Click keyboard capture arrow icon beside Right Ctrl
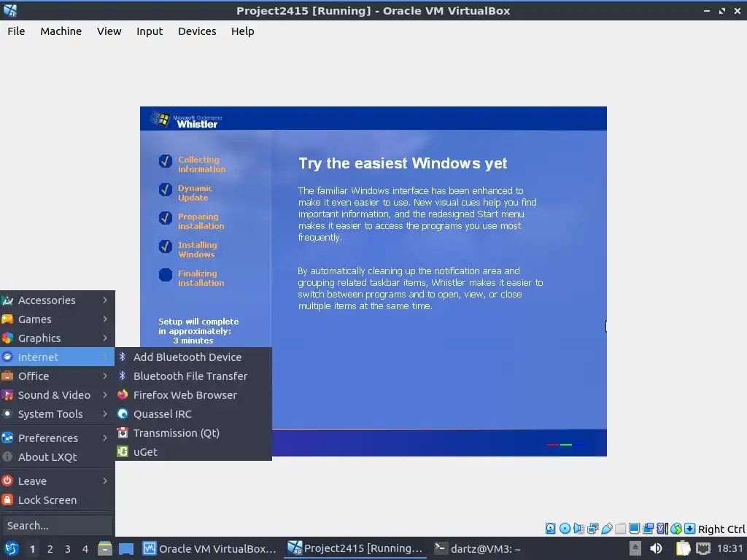The image size is (747, 560). pyautogui.click(x=690, y=529)
